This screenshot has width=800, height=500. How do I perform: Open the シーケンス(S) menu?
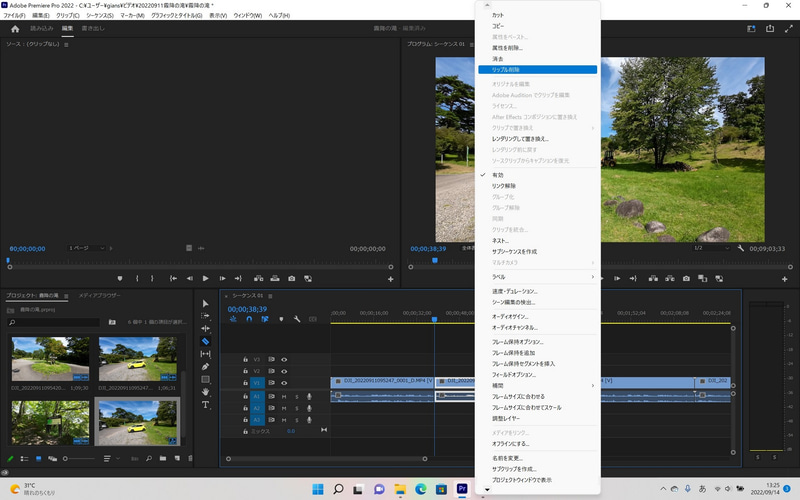102,16
